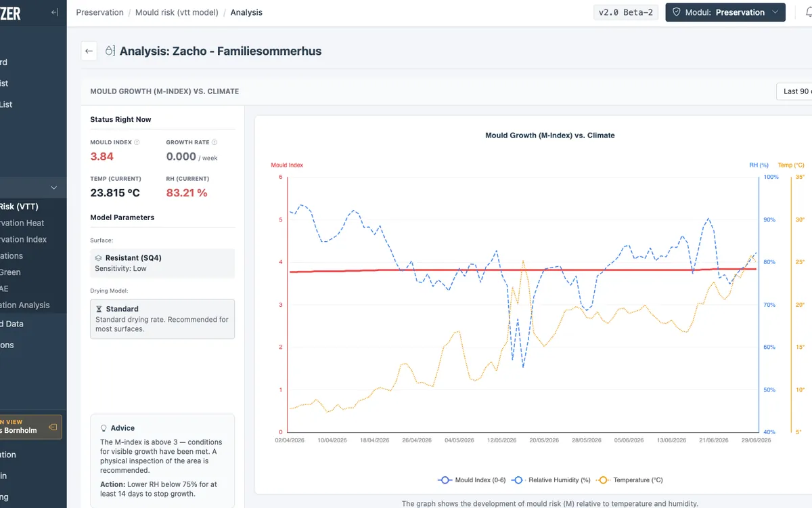This screenshot has height=508, width=812.
Task: Click the x-axis date 29/06/2026
Action: coord(756,440)
